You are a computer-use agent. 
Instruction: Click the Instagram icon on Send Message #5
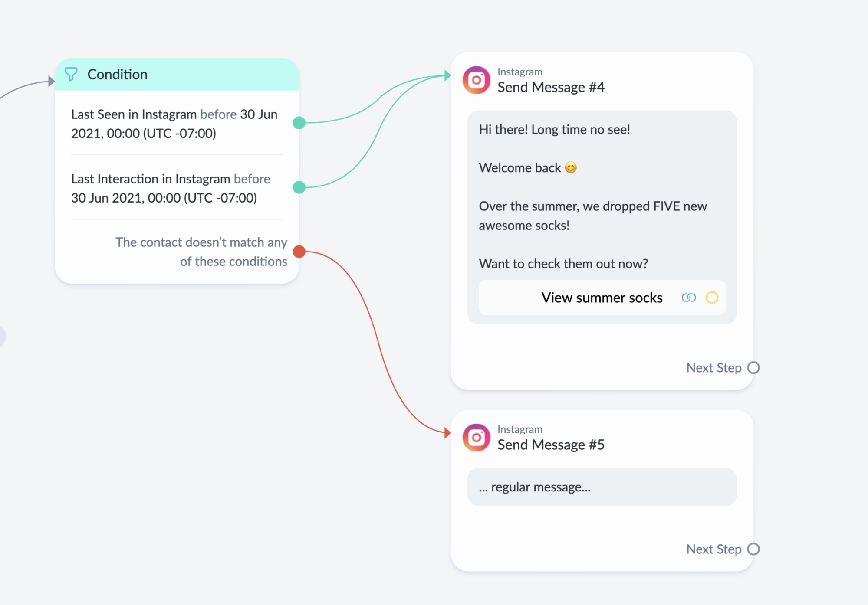pyautogui.click(x=476, y=437)
